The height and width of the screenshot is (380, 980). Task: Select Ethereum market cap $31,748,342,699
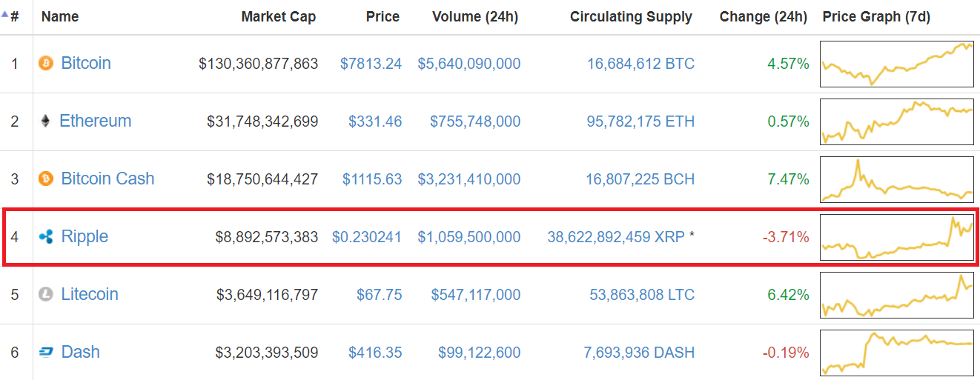pyautogui.click(x=262, y=121)
